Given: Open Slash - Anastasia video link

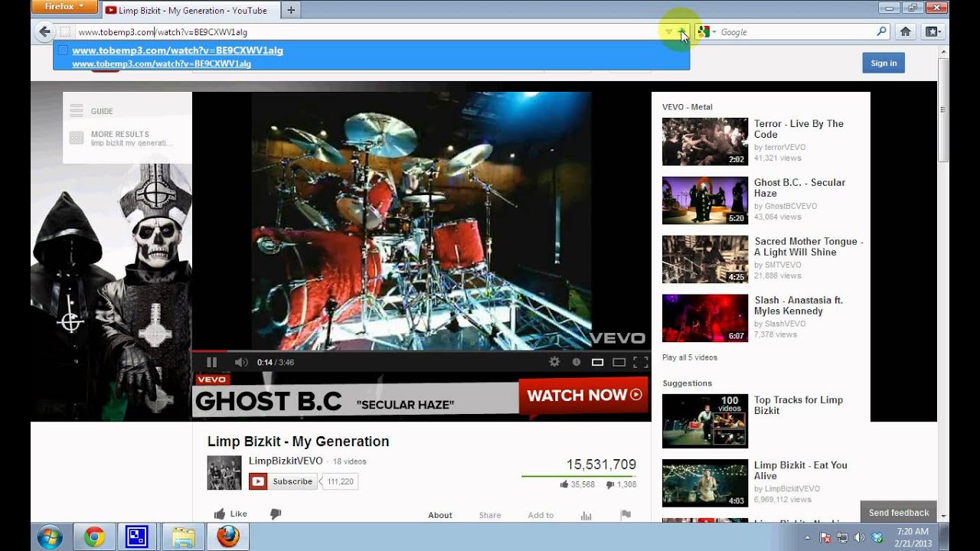Looking at the screenshot, I should [x=799, y=305].
